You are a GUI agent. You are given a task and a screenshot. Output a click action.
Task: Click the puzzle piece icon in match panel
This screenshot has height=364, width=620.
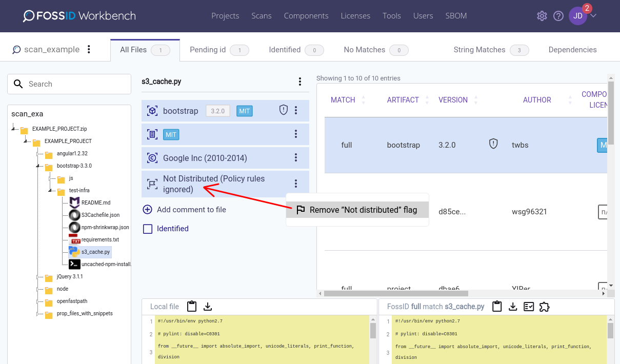tap(545, 307)
